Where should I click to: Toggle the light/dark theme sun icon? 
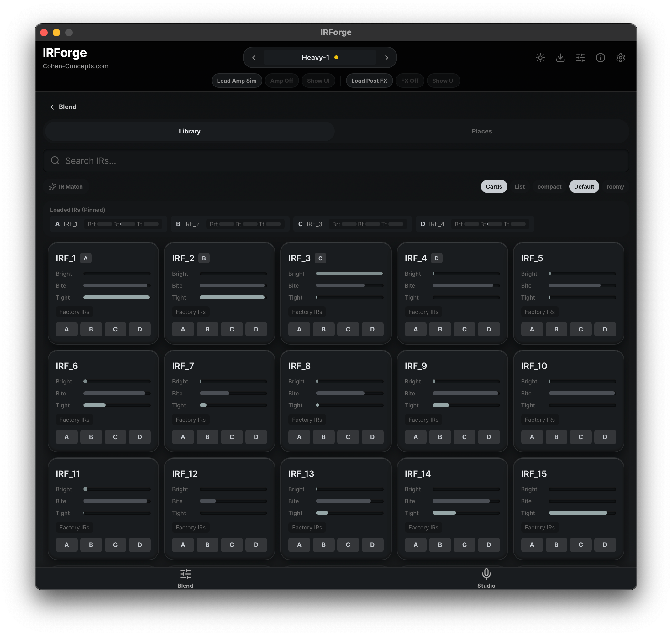[540, 58]
